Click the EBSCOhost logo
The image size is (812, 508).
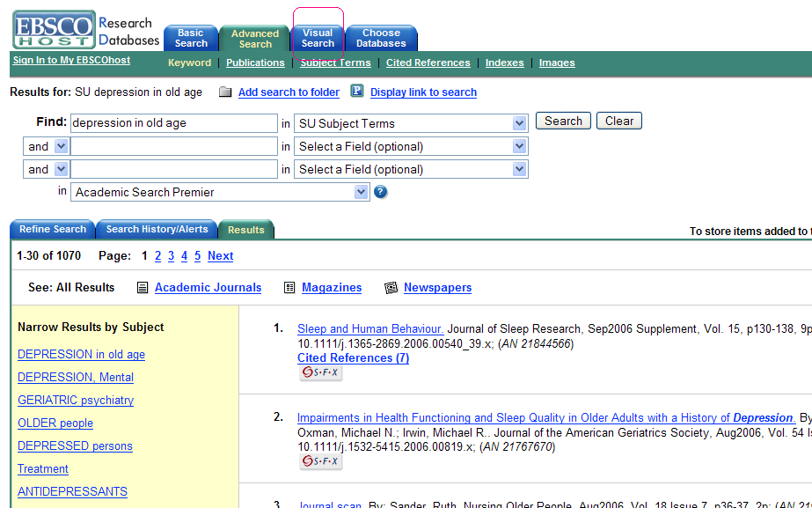pos(54,30)
